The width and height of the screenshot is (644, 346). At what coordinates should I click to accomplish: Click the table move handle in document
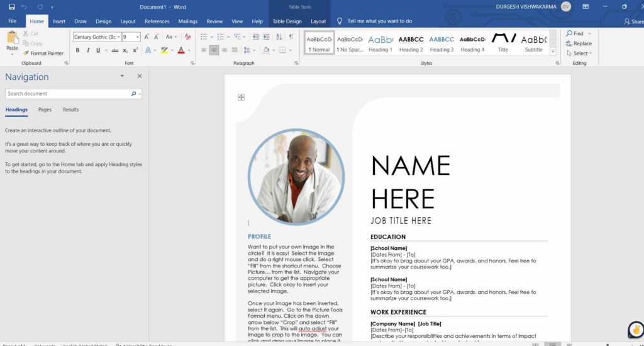pos(241,97)
